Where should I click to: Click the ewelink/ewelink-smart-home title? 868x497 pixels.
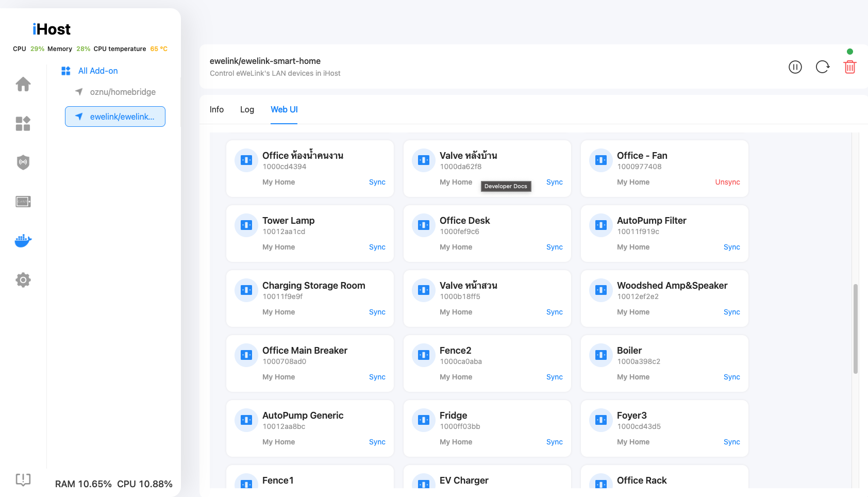[x=265, y=61]
